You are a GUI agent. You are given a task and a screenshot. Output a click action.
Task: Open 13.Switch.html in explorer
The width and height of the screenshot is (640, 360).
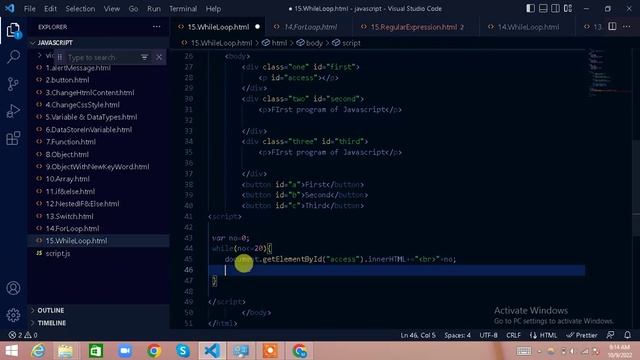[69, 216]
